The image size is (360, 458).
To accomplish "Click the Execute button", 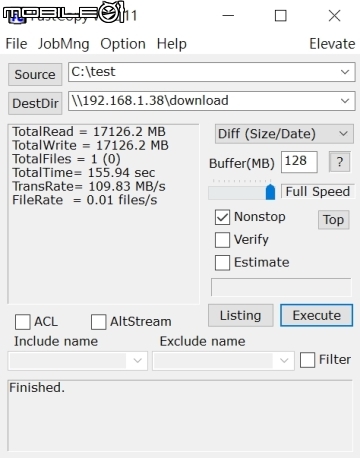I will pos(316,315).
